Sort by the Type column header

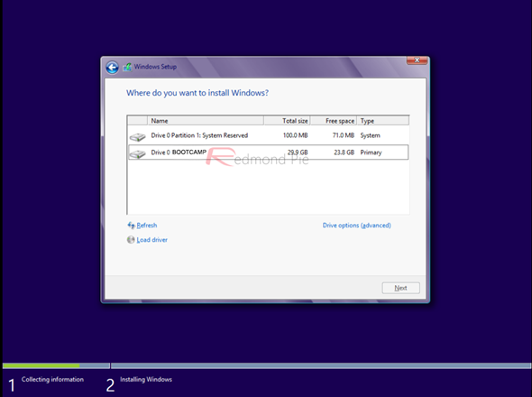tap(382, 121)
